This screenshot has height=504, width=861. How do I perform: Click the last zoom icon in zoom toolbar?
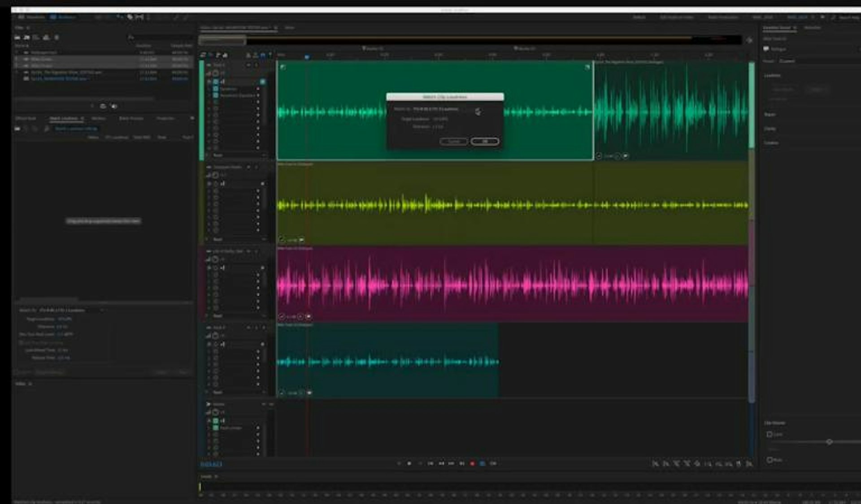749,464
